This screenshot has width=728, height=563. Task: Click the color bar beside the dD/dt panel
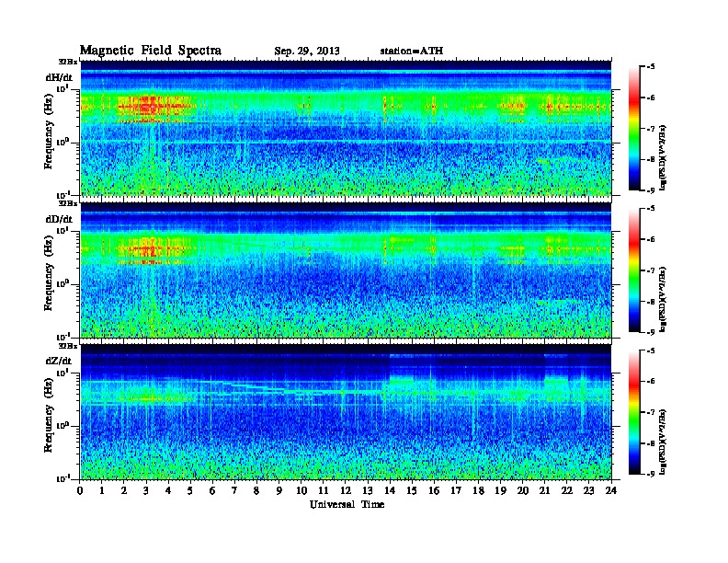[x=634, y=270]
